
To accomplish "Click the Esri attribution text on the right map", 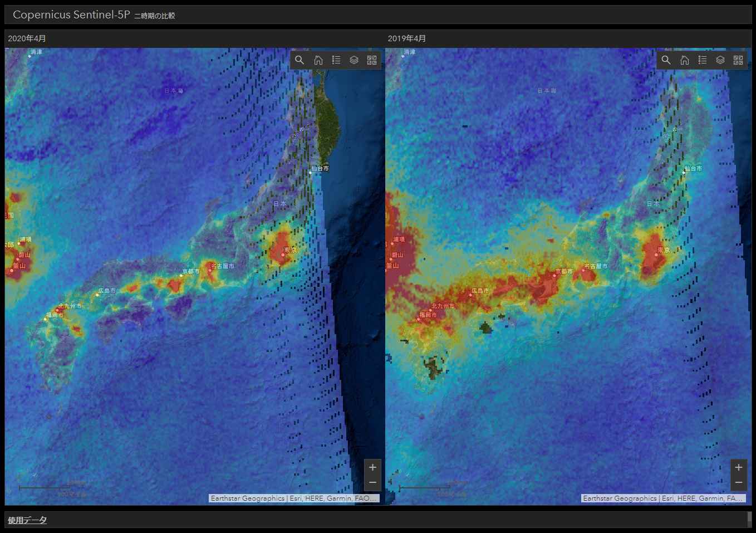I will 664,498.
